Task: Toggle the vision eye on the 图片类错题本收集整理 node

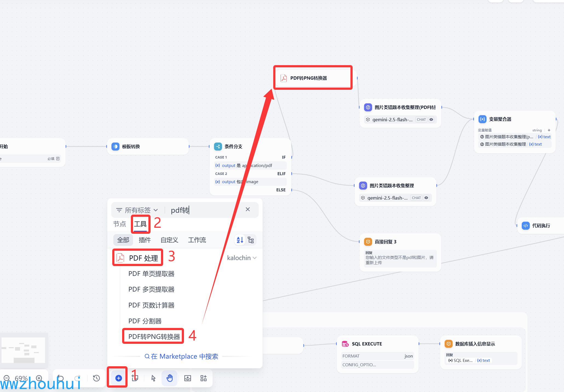Action: pos(426,198)
